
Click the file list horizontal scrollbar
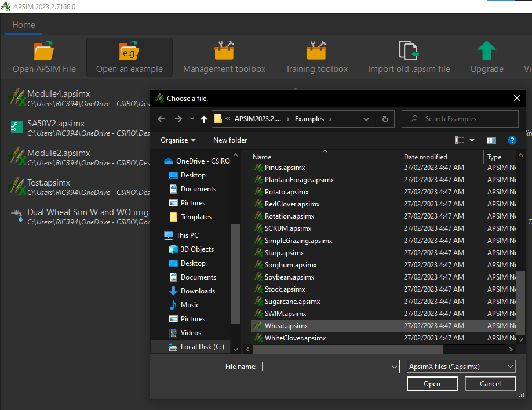coord(348,349)
